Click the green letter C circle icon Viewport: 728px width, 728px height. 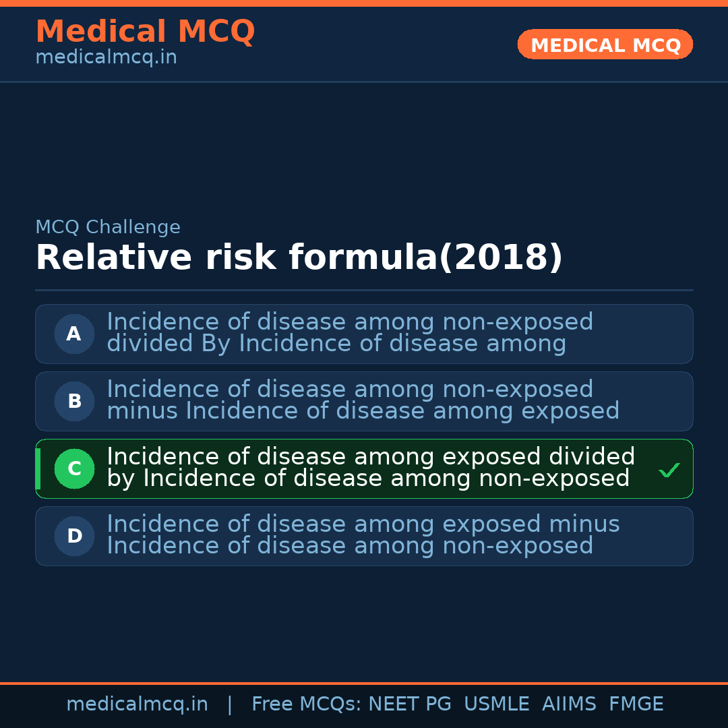point(74,468)
